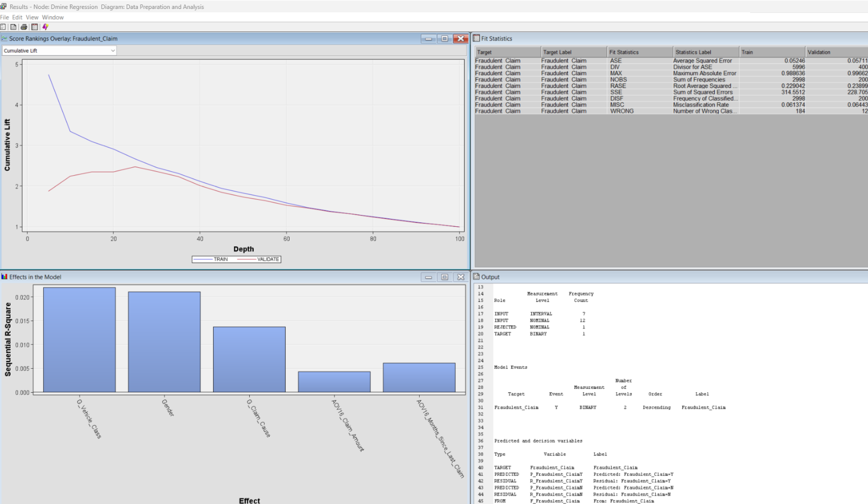Viewport: 868px width, 504px height.
Task: Click Predicted and decision variables heading
Action: click(x=538, y=441)
